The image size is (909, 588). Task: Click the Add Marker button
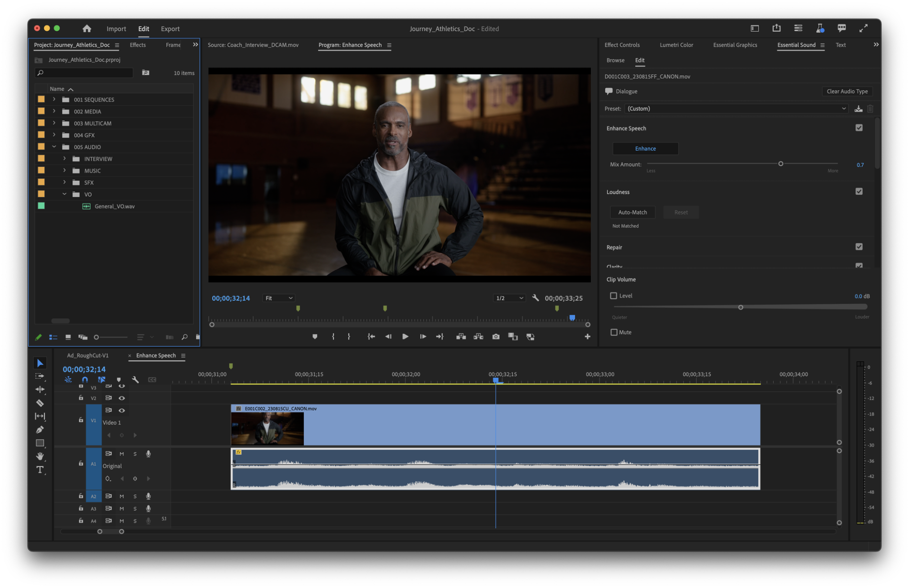coord(315,337)
